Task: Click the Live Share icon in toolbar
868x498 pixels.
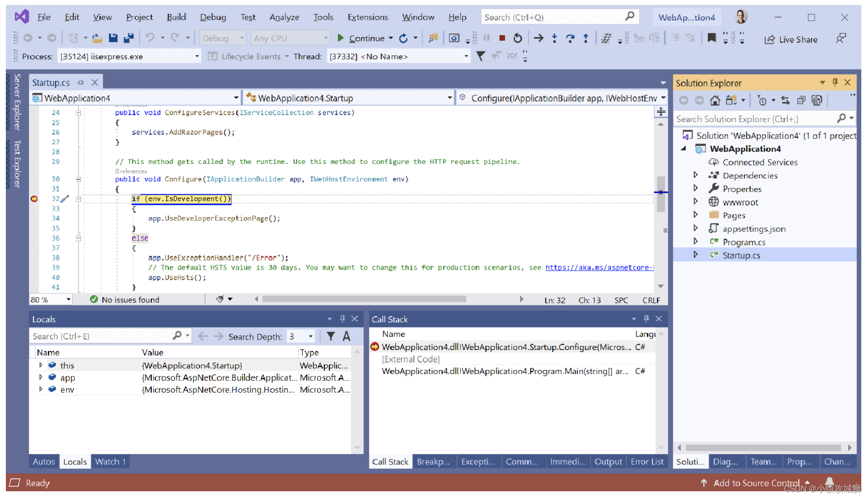Action: (770, 39)
